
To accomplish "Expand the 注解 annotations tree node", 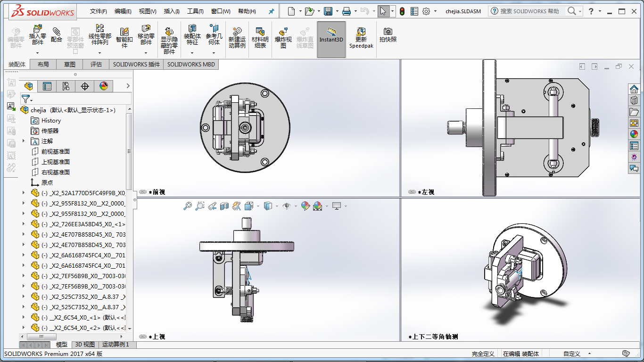I will click(x=24, y=141).
